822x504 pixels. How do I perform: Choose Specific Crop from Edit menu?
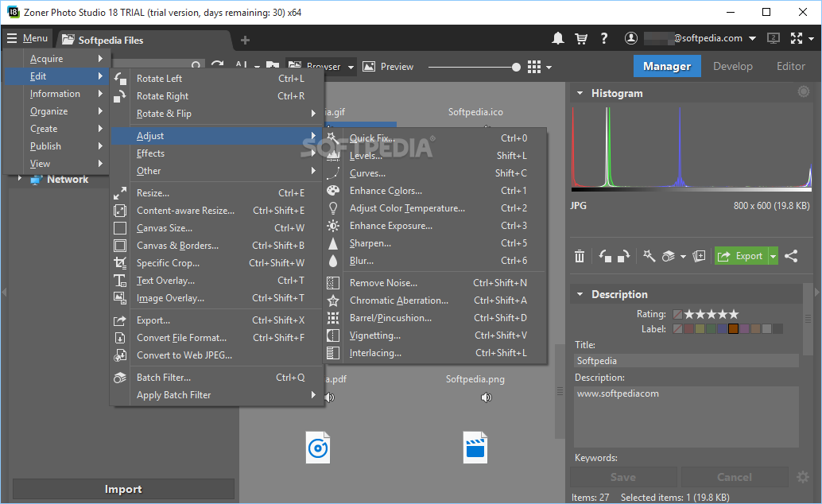click(x=216, y=263)
